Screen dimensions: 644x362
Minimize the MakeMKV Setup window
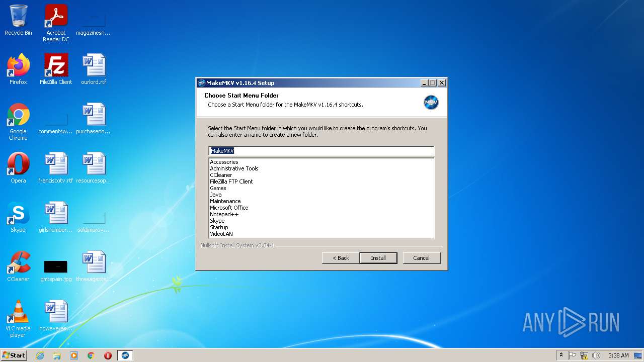(x=424, y=83)
